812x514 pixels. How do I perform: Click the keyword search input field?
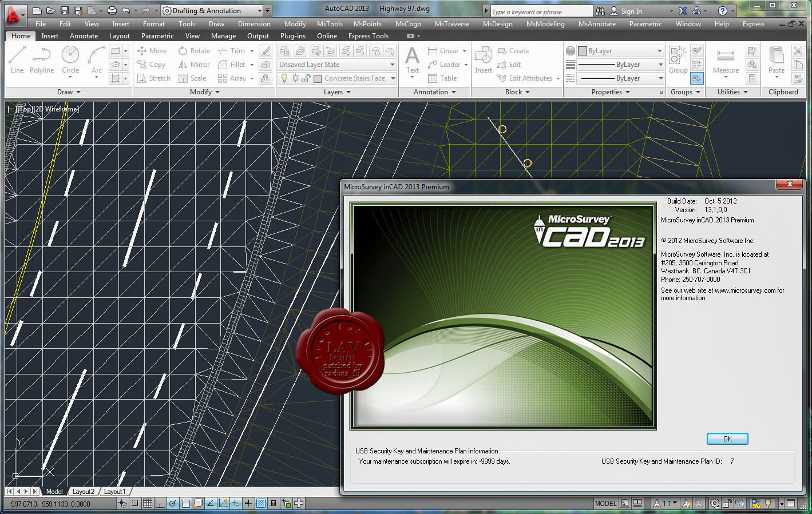(541, 11)
